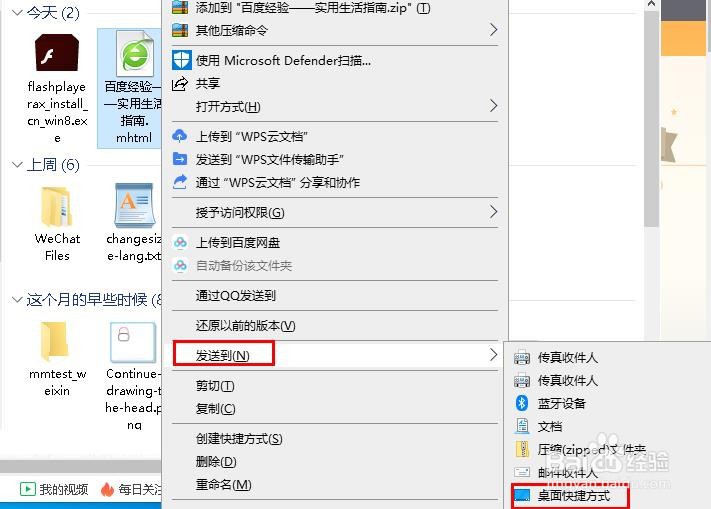Click the Bluetooth 蓝牙设备 icon
This screenshot has width=711, height=509.
click(x=522, y=403)
